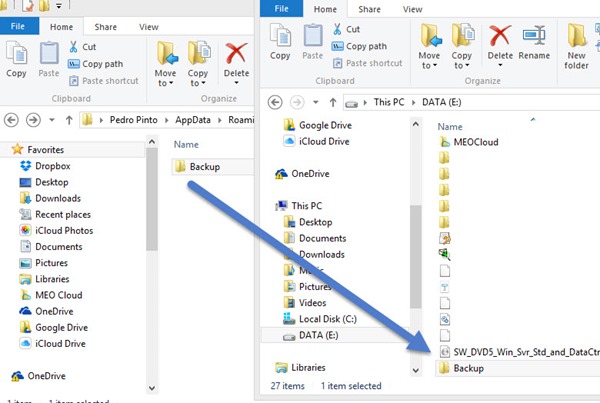
Task: Open the File menu in left window
Action: coord(18,26)
